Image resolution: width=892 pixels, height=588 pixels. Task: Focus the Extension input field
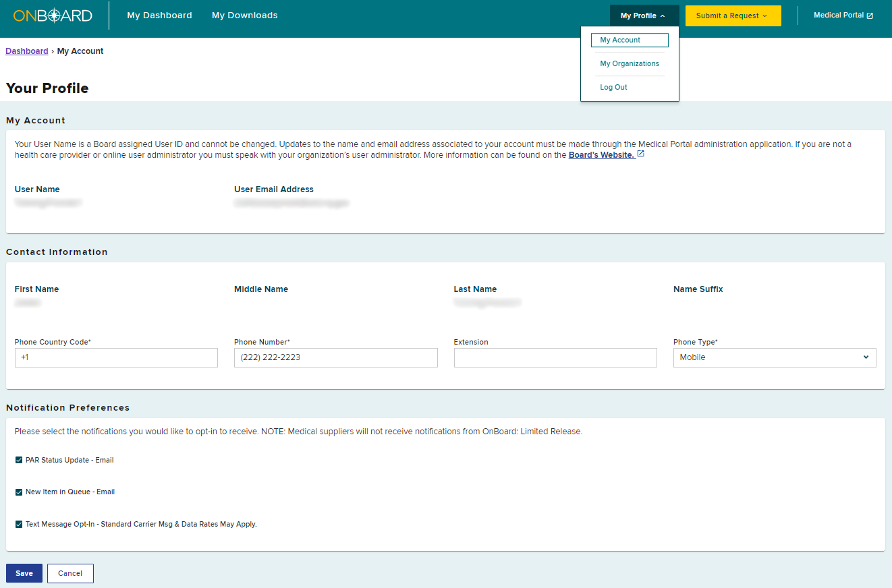coord(555,357)
